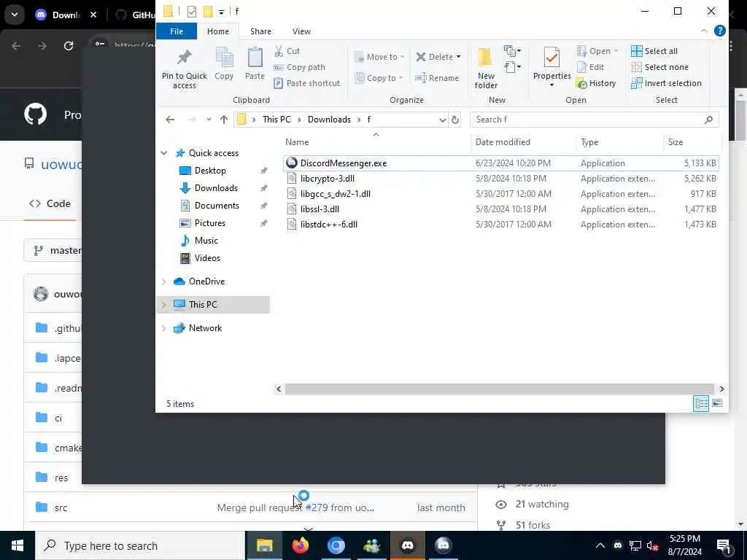Image resolution: width=747 pixels, height=560 pixels.
Task: Sort by the Name column header
Action: [297, 142]
